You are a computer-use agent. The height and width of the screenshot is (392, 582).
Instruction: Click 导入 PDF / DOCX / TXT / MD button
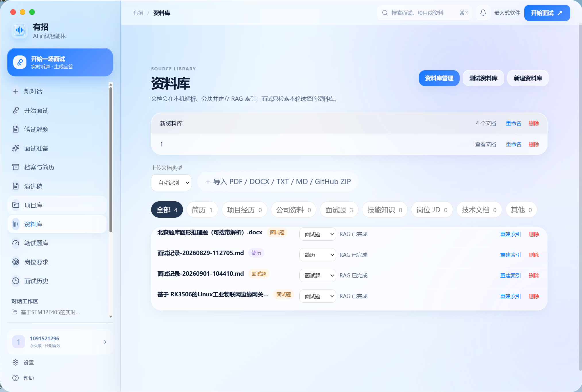(278, 181)
